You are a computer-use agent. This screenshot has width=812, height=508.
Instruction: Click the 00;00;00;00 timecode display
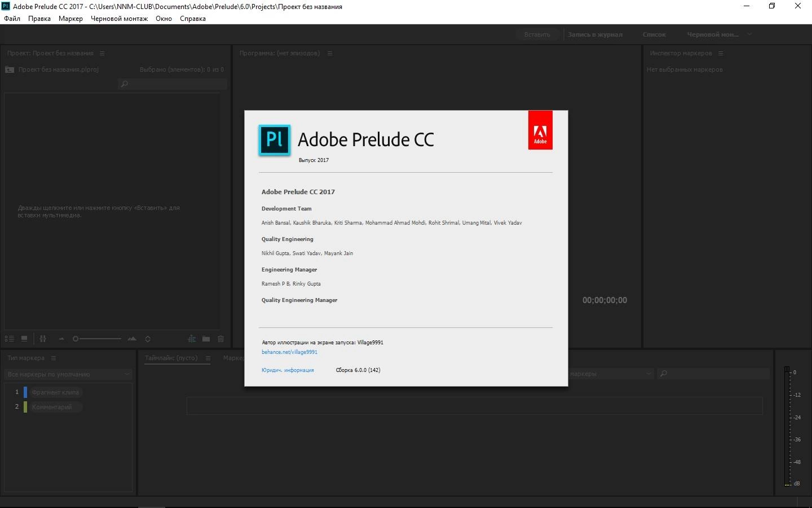click(604, 300)
